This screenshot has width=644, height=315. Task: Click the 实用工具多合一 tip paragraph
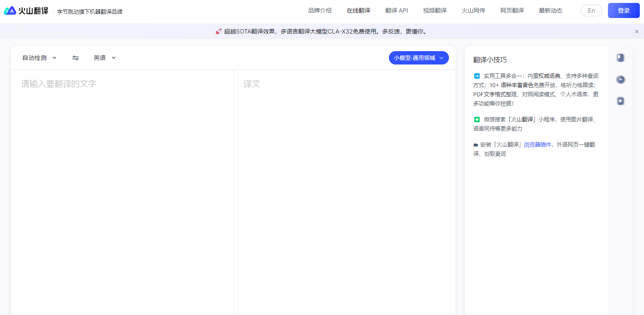pyautogui.click(x=536, y=90)
